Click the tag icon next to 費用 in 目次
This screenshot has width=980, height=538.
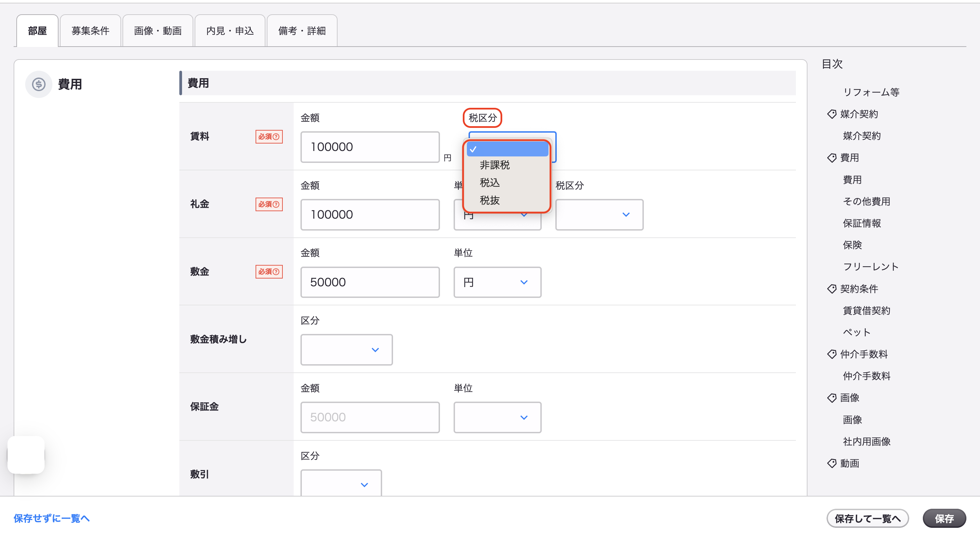832,158
